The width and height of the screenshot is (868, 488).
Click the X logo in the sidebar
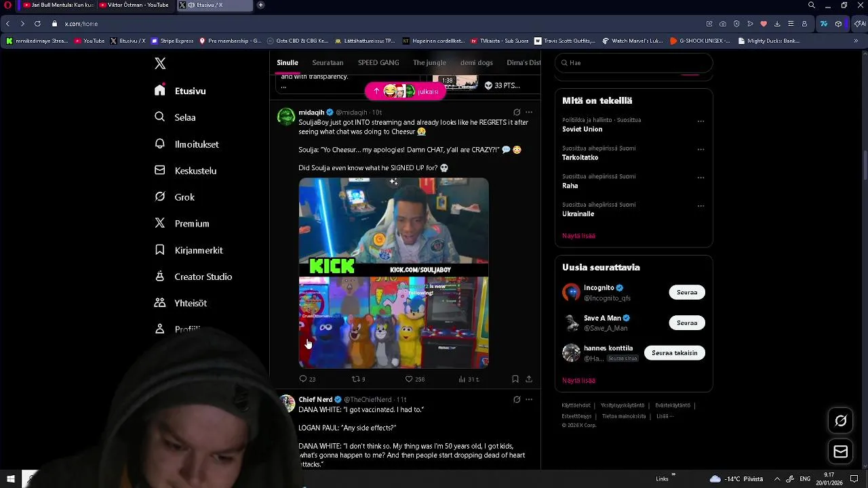160,63
